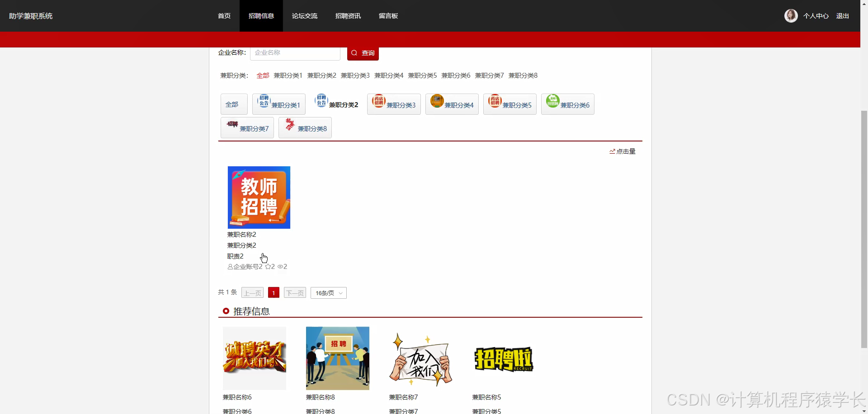Open 论坛交流 navigation tab

pos(305,16)
